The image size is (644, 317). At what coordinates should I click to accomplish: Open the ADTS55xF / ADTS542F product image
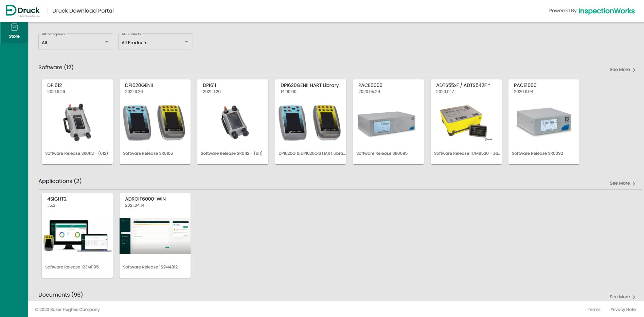coord(466,123)
